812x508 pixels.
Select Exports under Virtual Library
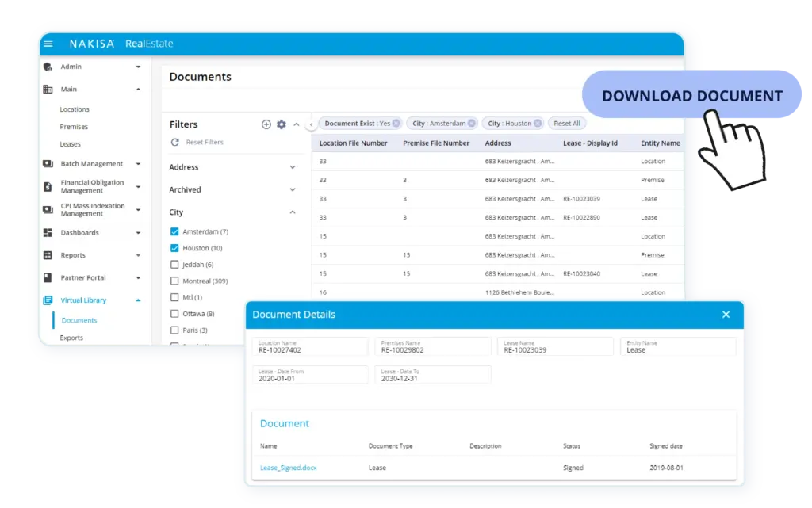click(71, 338)
